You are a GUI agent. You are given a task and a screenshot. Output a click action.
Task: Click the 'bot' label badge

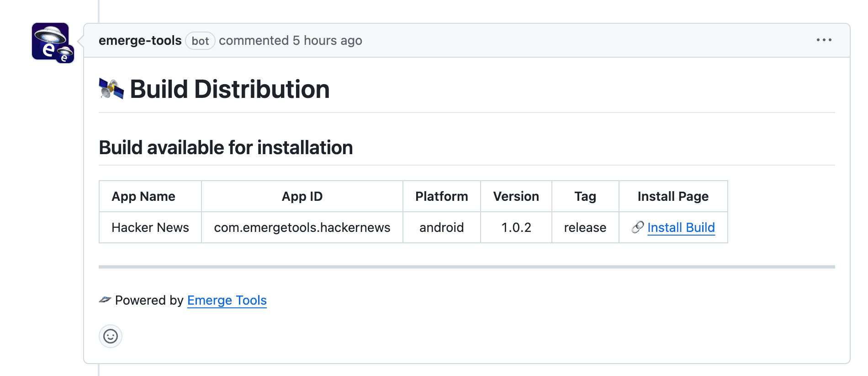[200, 41]
